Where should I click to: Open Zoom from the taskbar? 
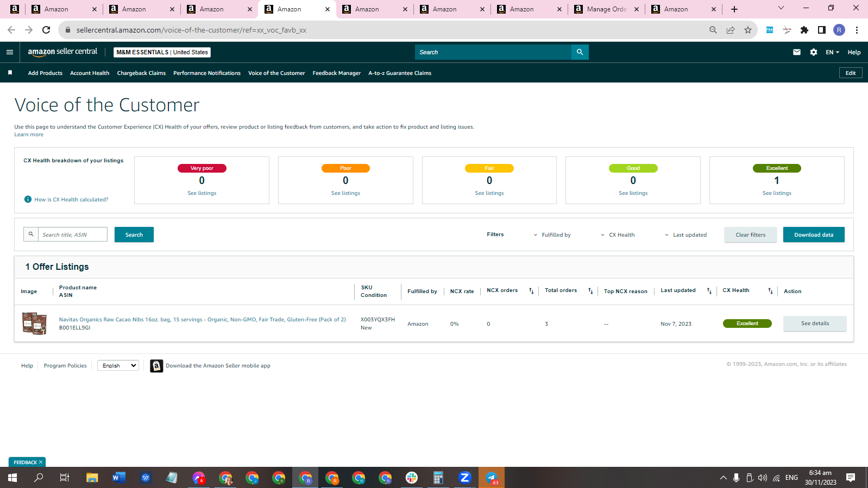[x=464, y=478]
